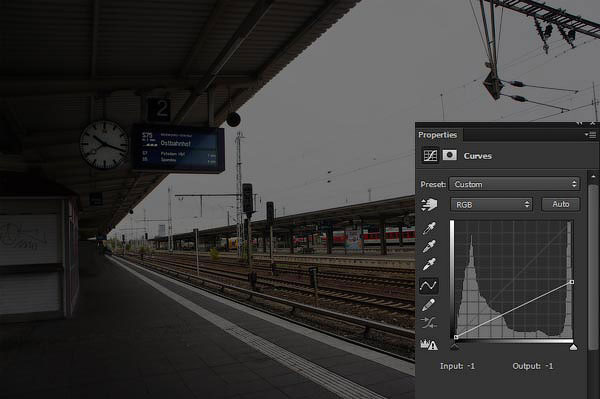Click the white point input slider triangle
Viewport: 600px width, 399px height.
click(573, 347)
